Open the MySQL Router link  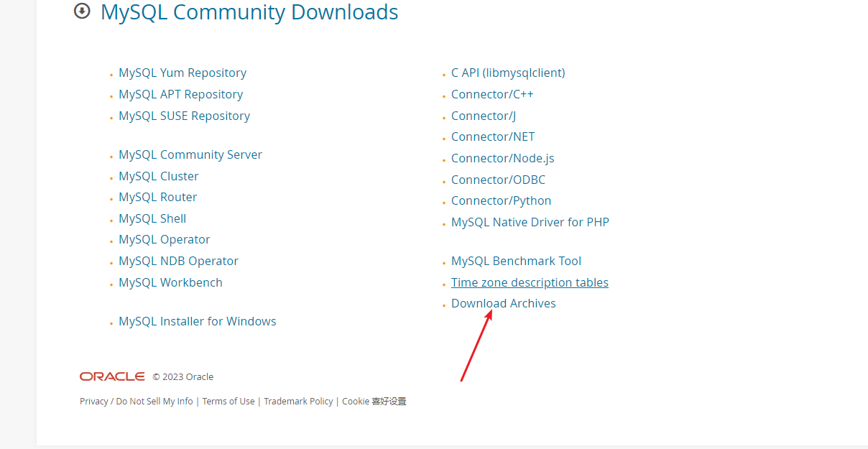(158, 197)
